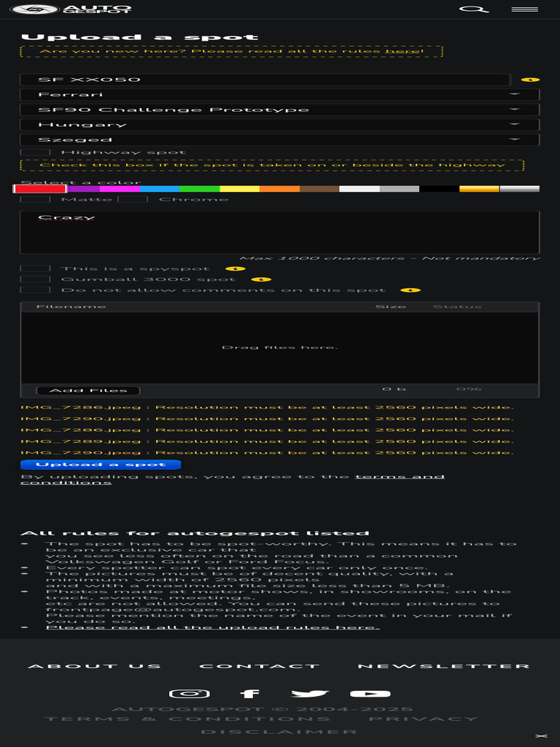Click the Status column header
The image size is (560, 747).
[457, 306]
